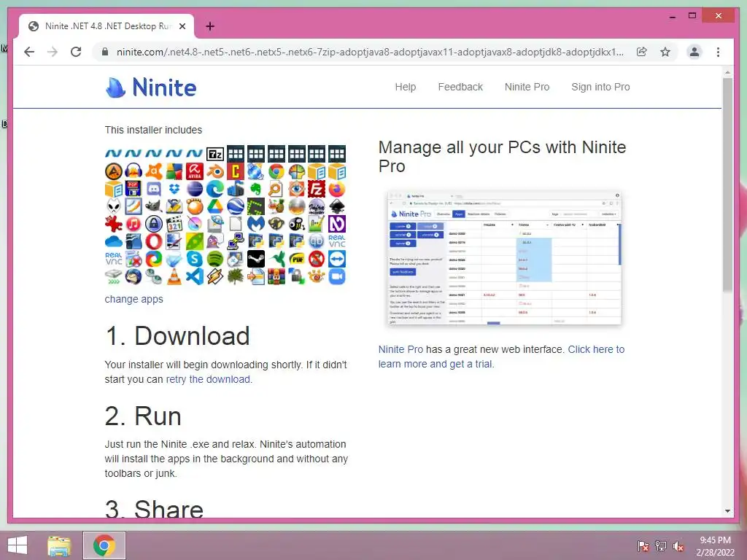
Task: Click the Steam icon
Action: pyautogui.click(x=255, y=259)
